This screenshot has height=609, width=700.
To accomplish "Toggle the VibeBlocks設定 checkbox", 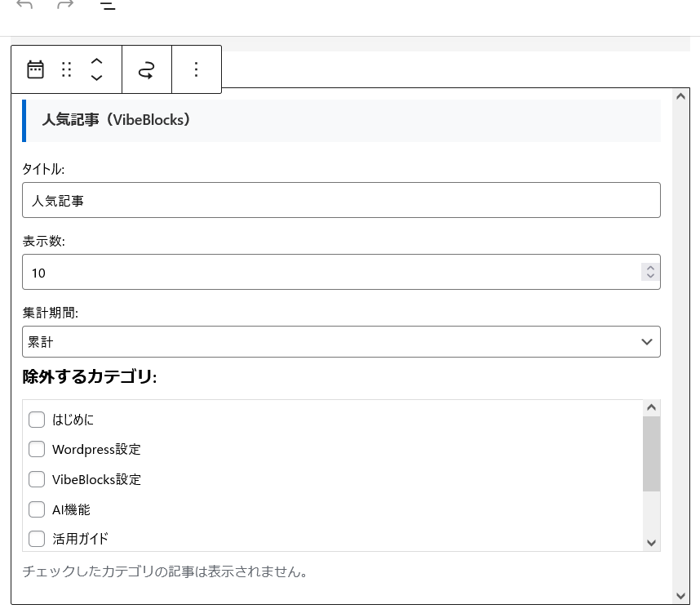I will click(x=37, y=479).
